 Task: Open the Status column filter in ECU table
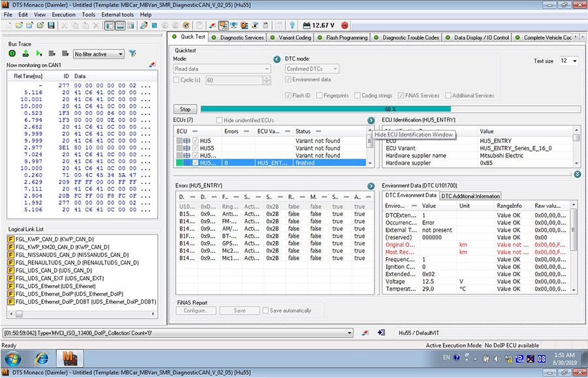pos(318,132)
